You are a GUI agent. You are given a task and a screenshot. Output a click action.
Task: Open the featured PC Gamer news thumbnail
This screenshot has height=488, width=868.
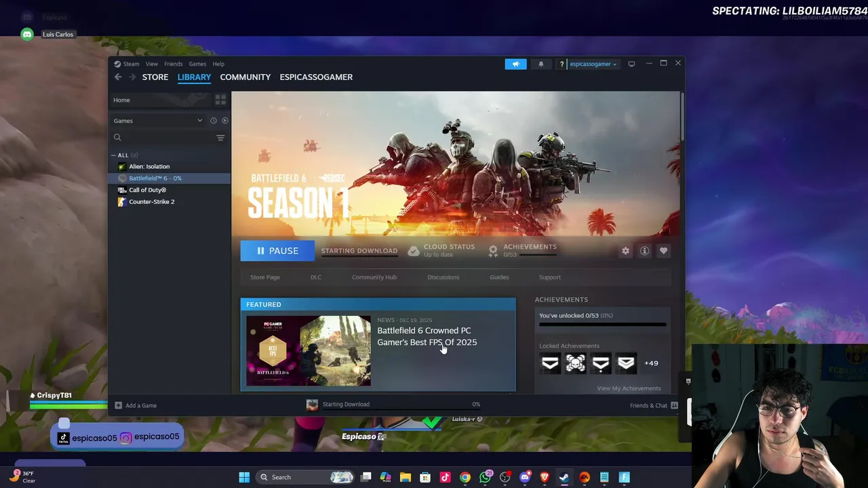(x=309, y=351)
